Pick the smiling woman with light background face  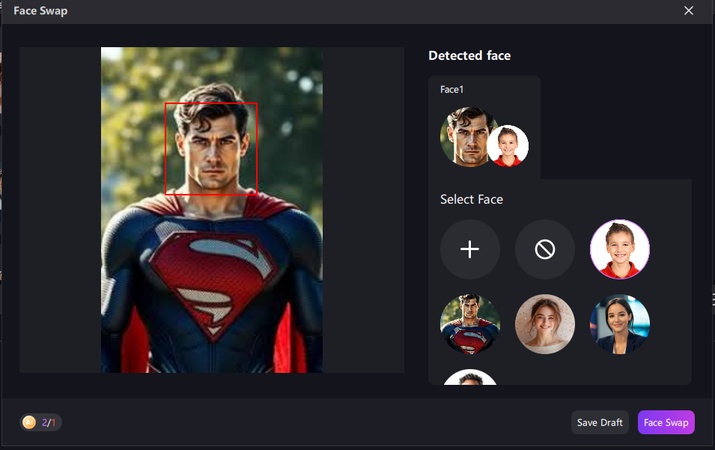tap(545, 324)
